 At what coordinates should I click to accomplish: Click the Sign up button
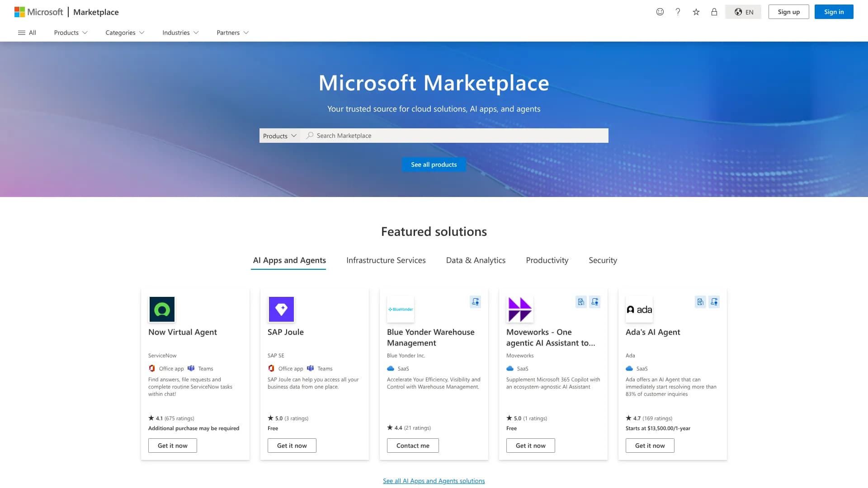789,12
